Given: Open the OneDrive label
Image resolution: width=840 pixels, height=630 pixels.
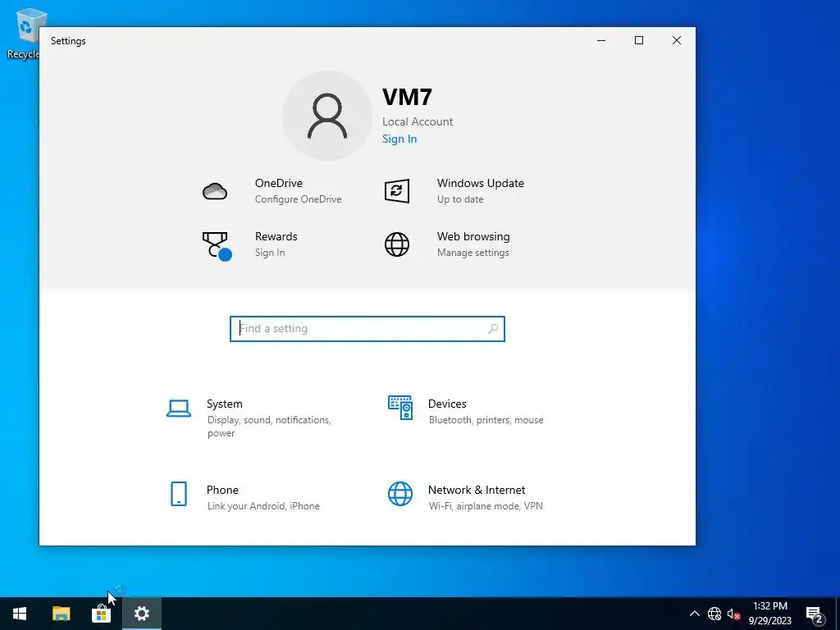Looking at the screenshot, I should coord(279,183).
